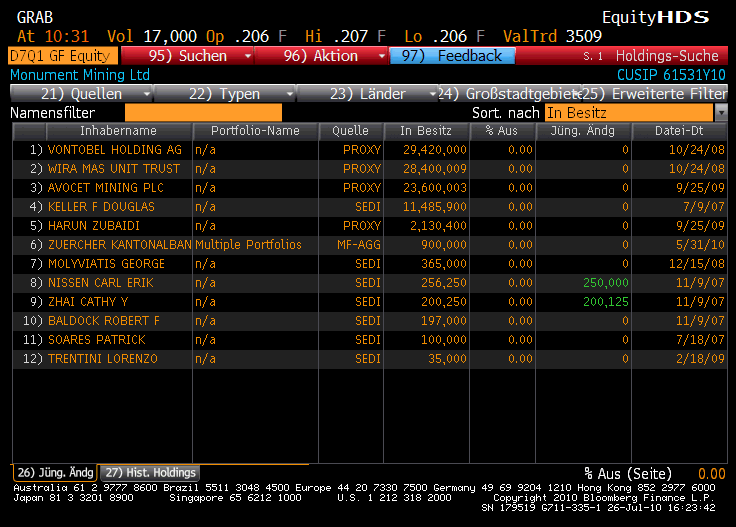Viewport: 736px width, 527px height.
Task: Select holder ZHAI CATHY Y
Action: pyautogui.click(x=88, y=302)
